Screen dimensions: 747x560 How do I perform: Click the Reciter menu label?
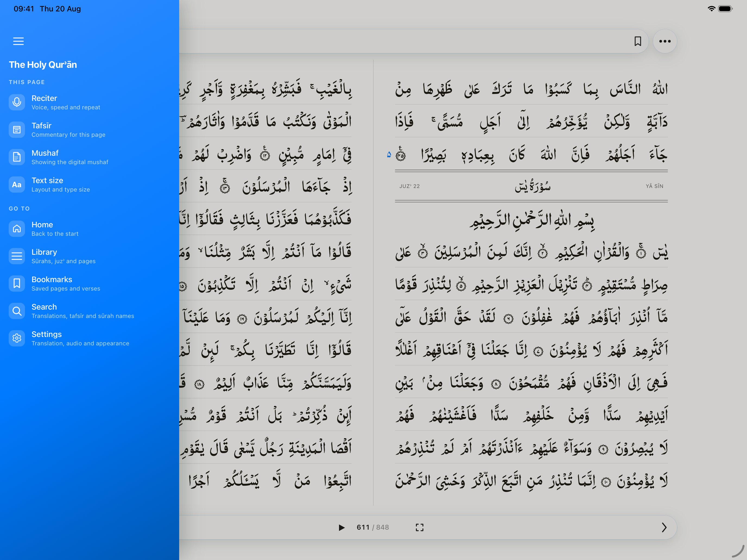tap(44, 98)
